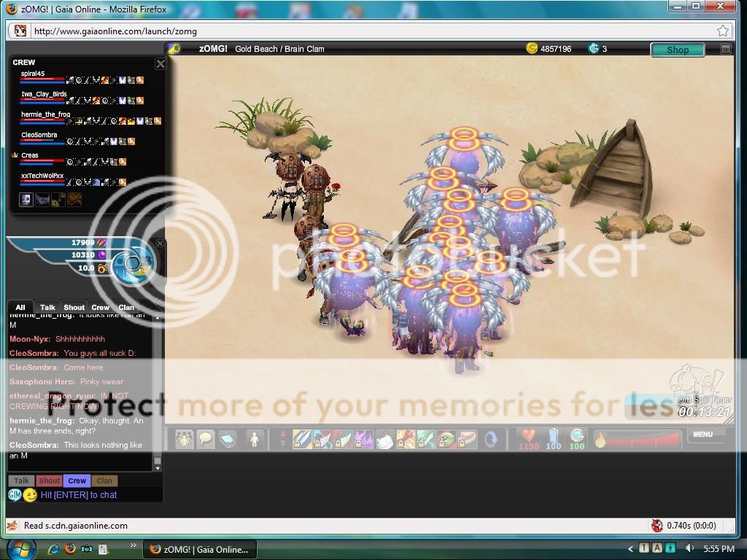Select Shout chat mode button

click(x=49, y=481)
